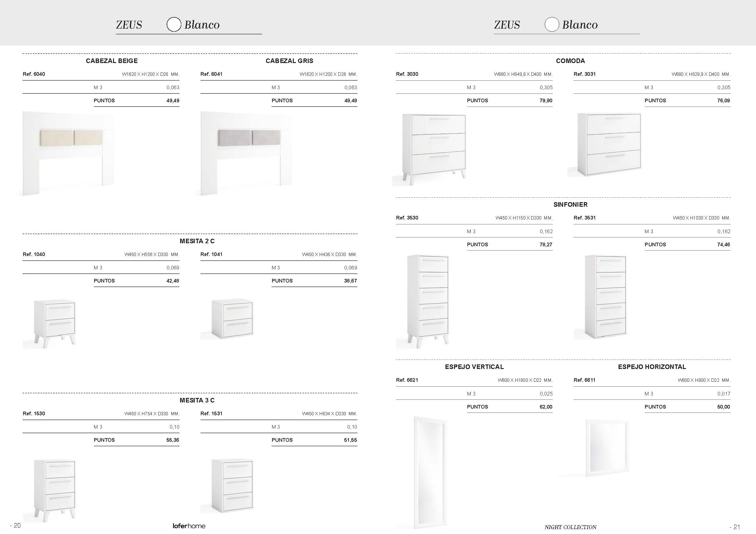Select the two-drawer nightstand without legs Ref. 1041
The image size is (756, 534).
[x=232, y=319]
